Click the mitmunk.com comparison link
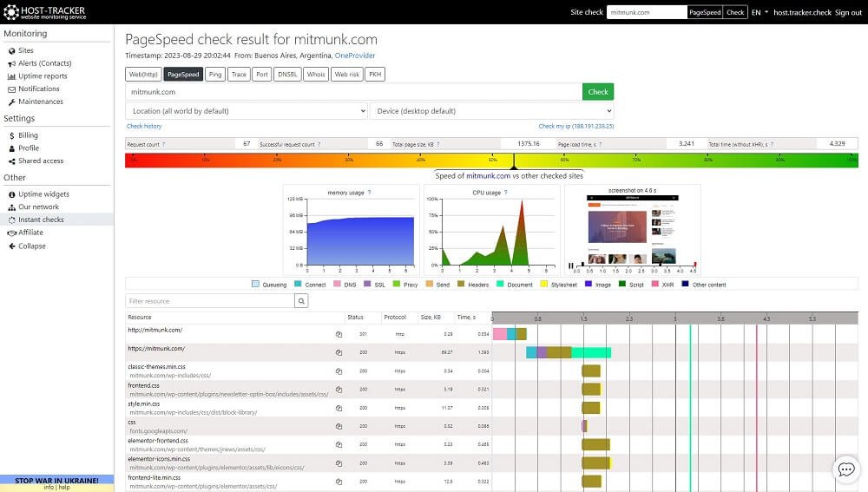The width and height of the screenshot is (868, 492). pos(488,176)
